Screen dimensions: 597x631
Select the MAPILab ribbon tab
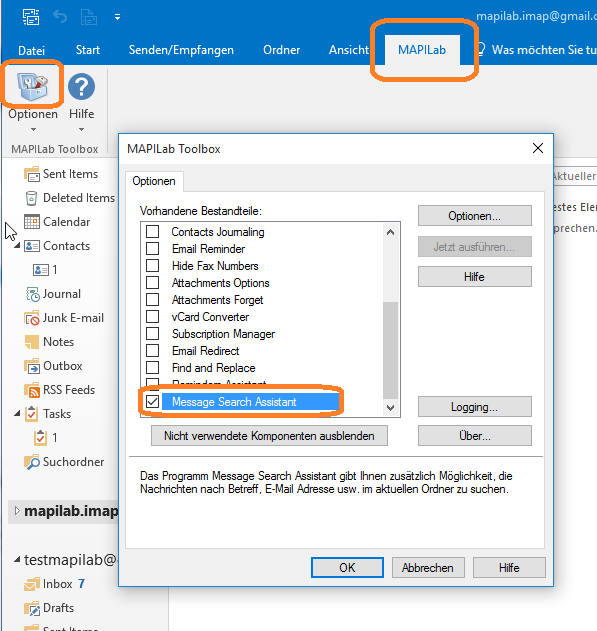coord(422,50)
